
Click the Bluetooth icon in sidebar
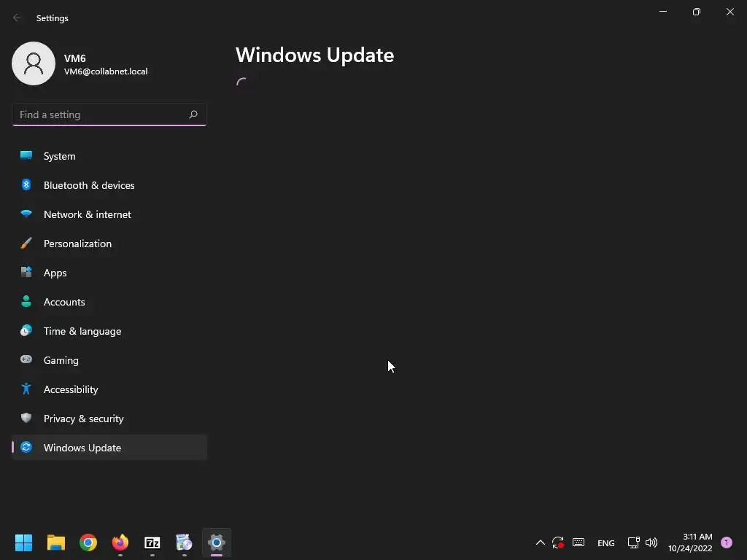click(26, 184)
